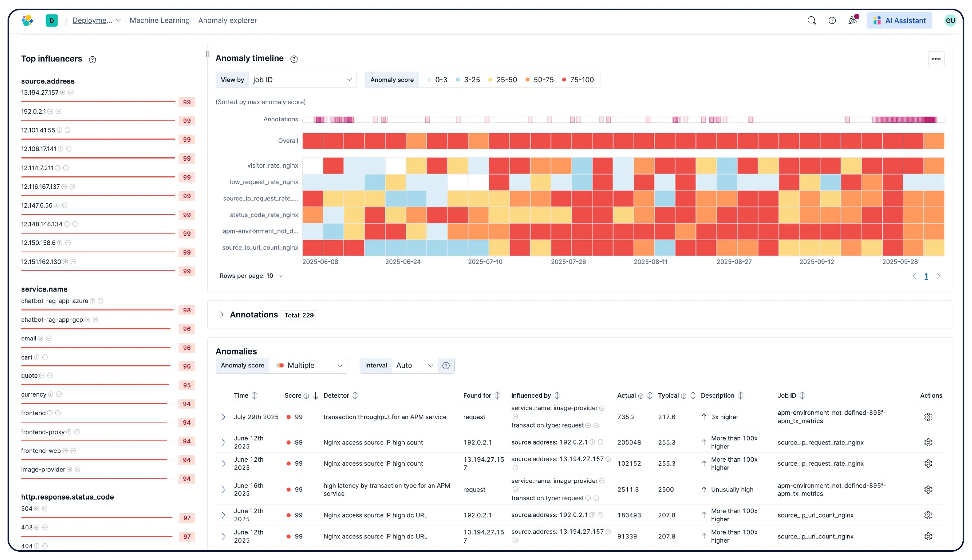
Task: Open the global search magnifier
Action: point(811,21)
